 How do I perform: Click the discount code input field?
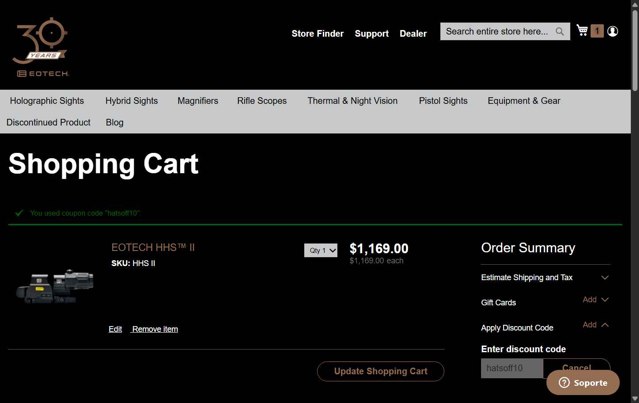512,368
